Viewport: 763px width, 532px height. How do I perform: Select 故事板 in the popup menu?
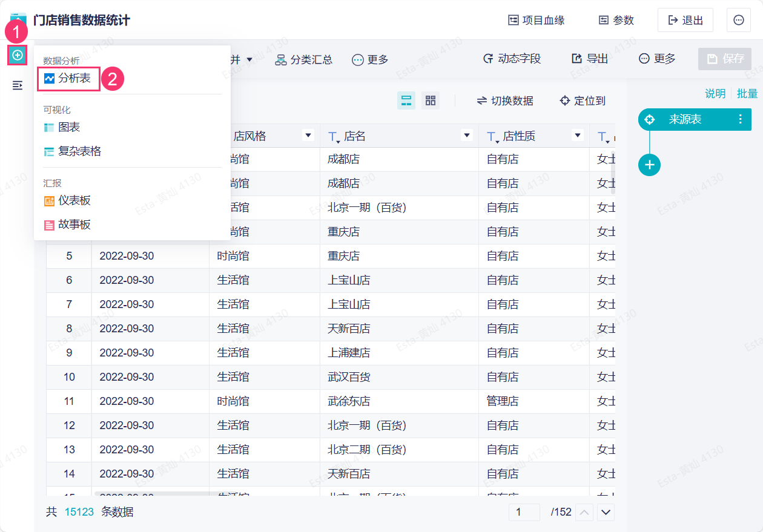tap(67, 225)
